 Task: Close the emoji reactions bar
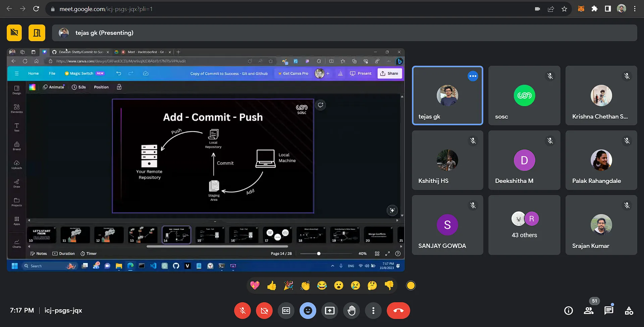pos(308,311)
